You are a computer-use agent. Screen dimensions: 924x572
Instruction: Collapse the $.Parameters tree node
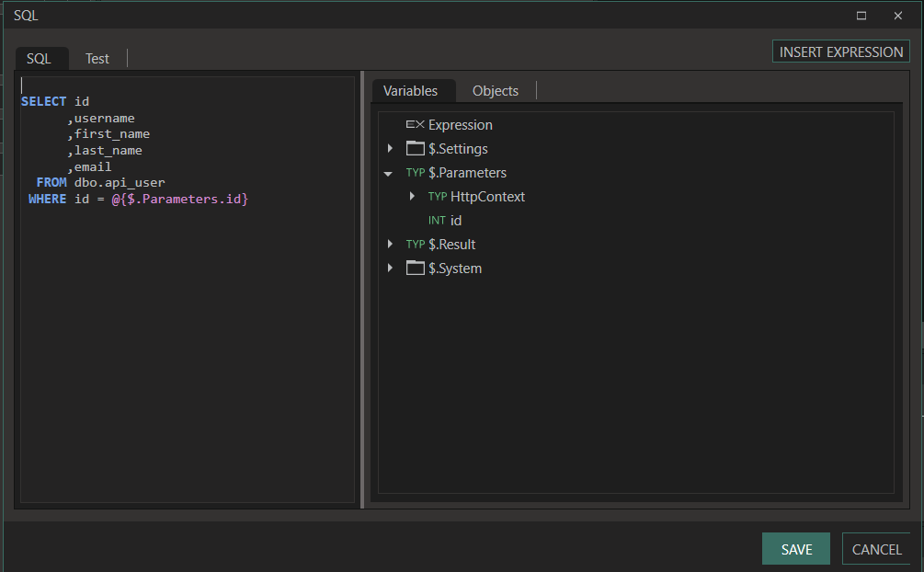389,174
